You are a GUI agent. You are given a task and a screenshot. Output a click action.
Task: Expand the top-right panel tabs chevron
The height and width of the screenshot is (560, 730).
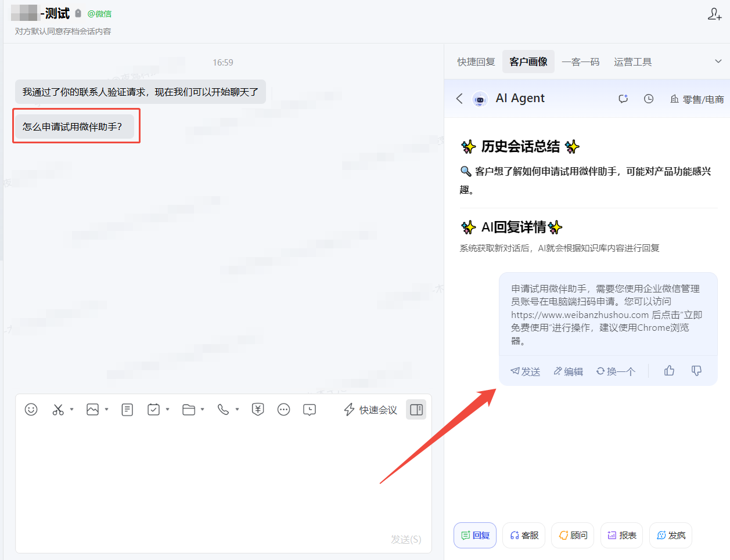[718, 62]
